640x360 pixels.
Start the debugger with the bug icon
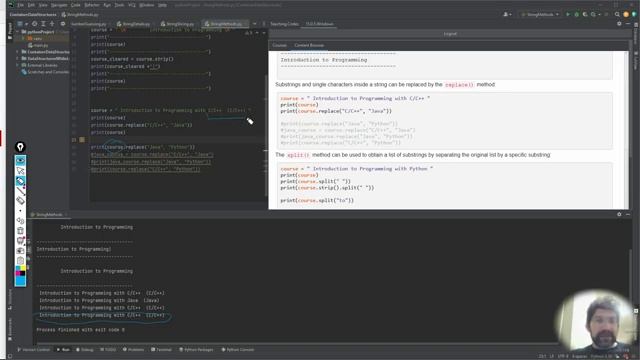click(x=576, y=14)
